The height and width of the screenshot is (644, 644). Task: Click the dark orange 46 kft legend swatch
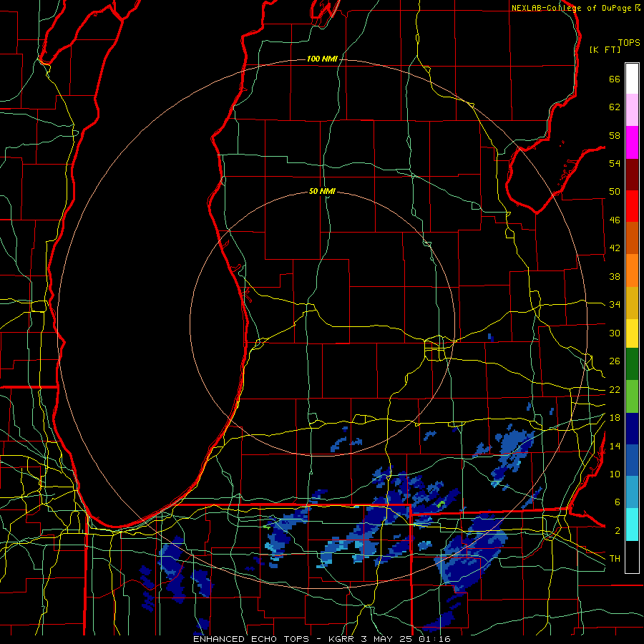[x=632, y=238]
